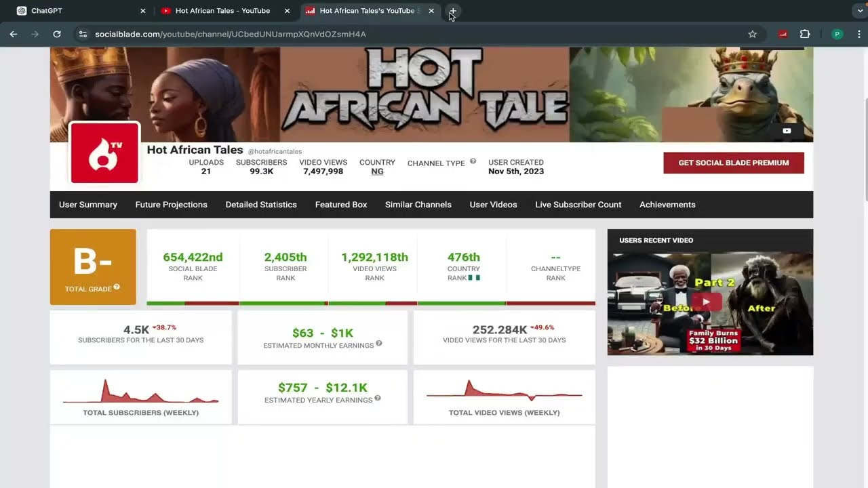
Task: Open the Detailed Statistics tab
Action: [261, 205]
